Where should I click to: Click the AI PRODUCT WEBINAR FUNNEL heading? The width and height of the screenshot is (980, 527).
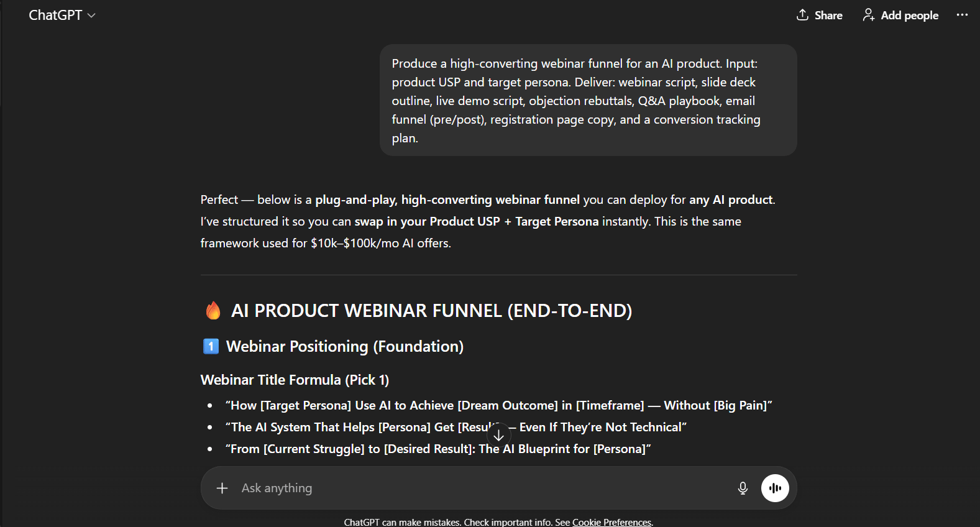pyautogui.click(x=431, y=310)
